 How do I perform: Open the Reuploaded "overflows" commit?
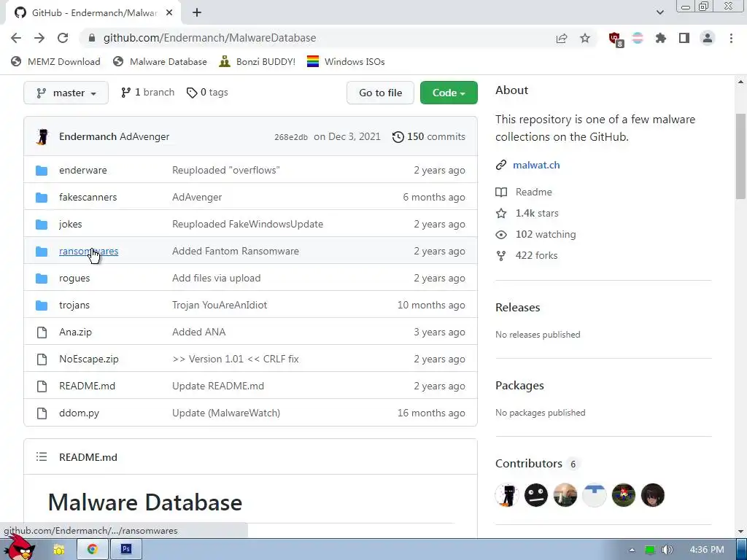tap(226, 171)
